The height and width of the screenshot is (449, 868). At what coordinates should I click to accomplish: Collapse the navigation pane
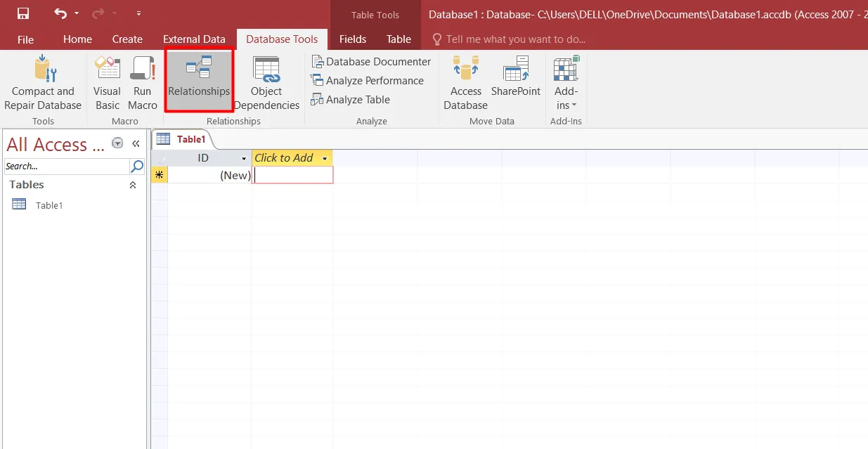point(136,142)
